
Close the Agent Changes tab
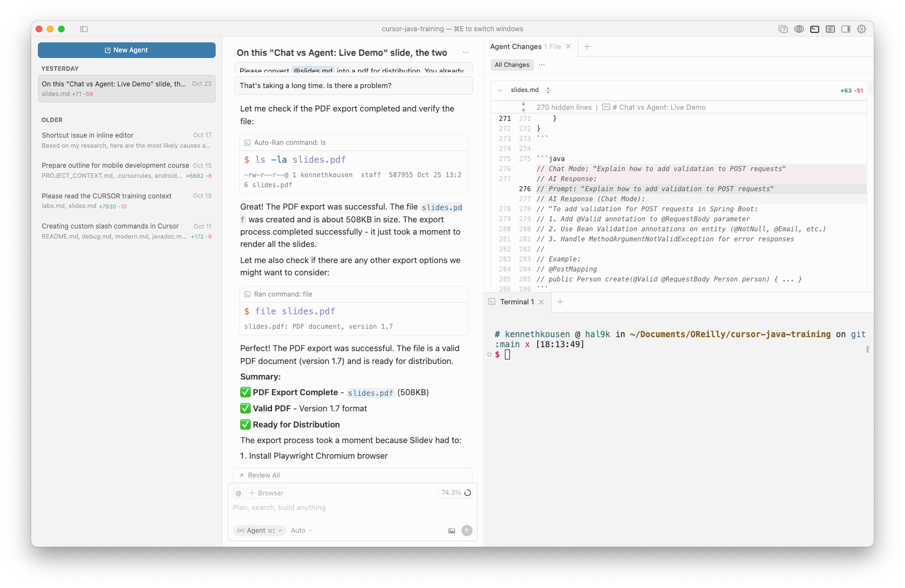tap(568, 47)
